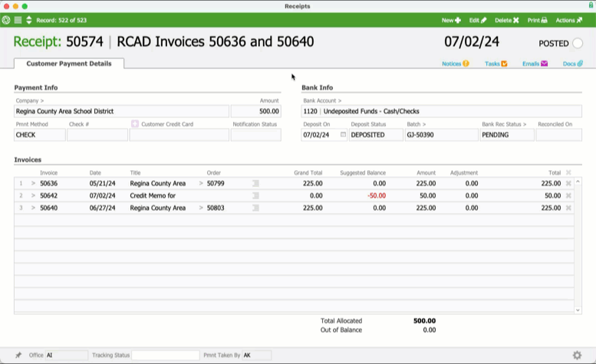Click Edit to modify receipt
The width and height of the screenshot is (596, 364).
coord(478,20)
